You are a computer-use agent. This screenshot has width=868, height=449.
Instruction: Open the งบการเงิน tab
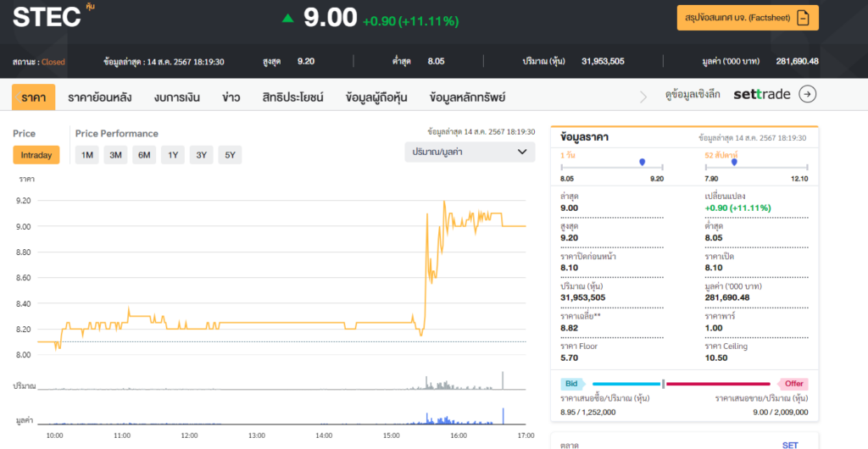click(177, 98)
